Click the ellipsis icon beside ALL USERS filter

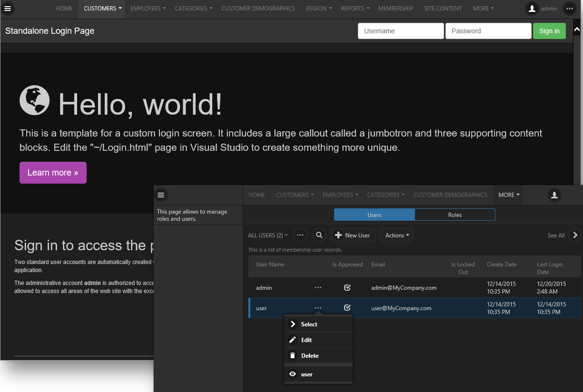(300, 235)
